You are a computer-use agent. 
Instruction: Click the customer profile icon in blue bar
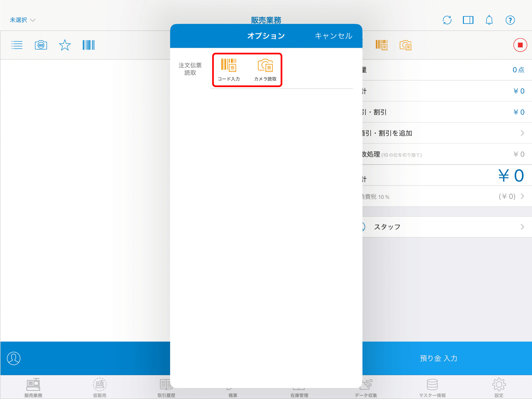[x=14, y=358]
